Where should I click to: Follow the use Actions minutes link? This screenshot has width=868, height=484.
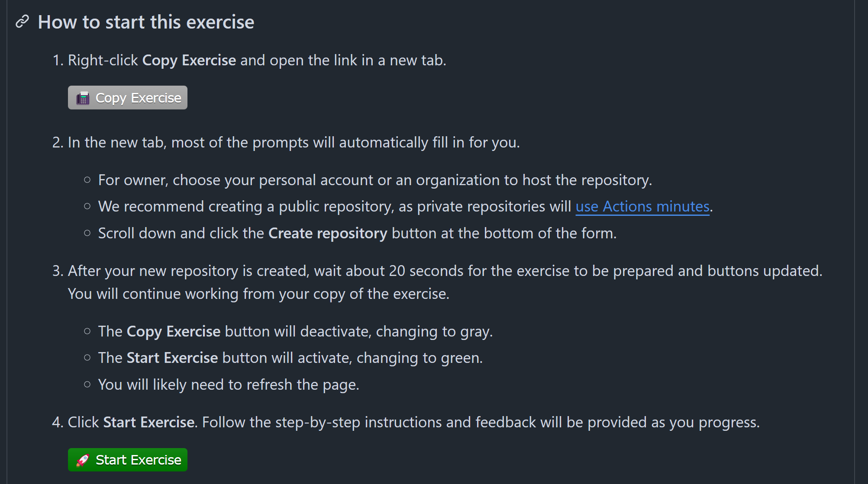pos(642,206)
